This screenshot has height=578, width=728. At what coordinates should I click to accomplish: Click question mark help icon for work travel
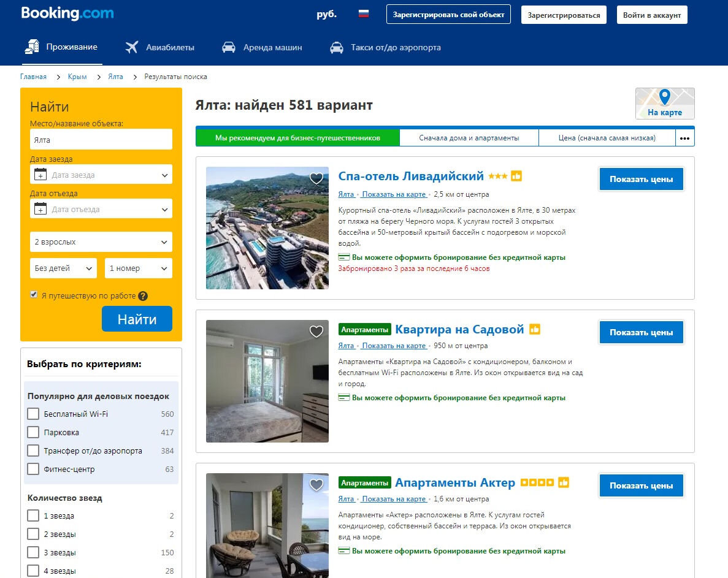(143, 296)
